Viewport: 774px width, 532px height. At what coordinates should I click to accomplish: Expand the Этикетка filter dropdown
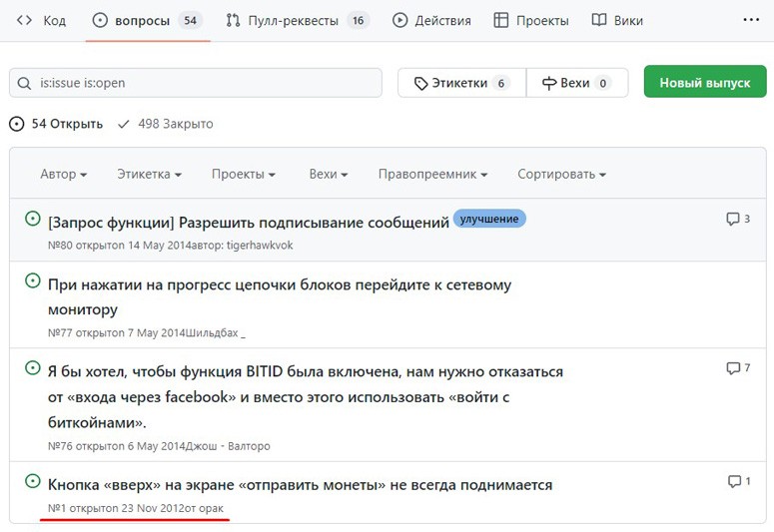[149, 175]
